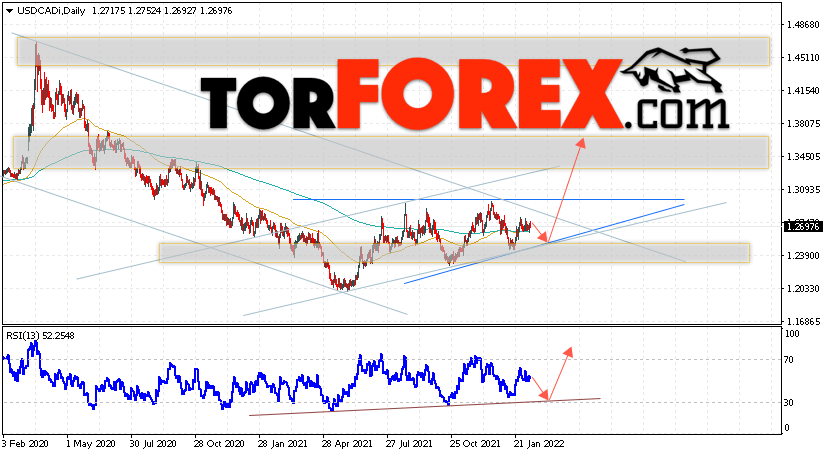Image resolution: width=827 pixels, height=455 pixels.
Task: Select the USDCADi,Daily chart title text
Action: 51,11
